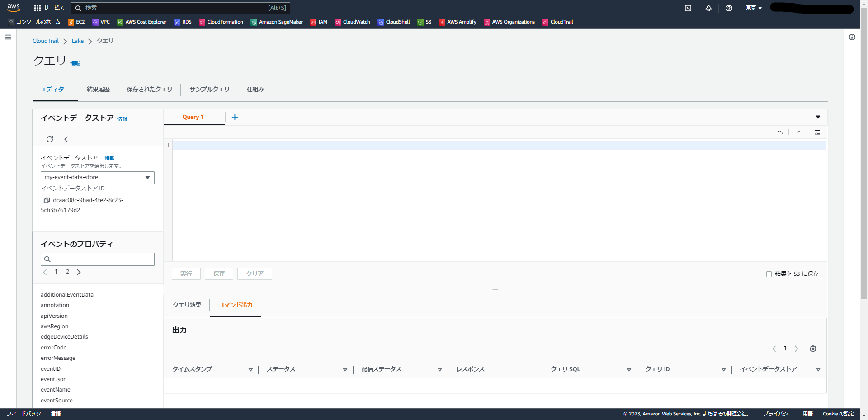The height and width of the screenshot is (420, 868).
Task: Add a new query tab
Action: (x=235, y=117)
